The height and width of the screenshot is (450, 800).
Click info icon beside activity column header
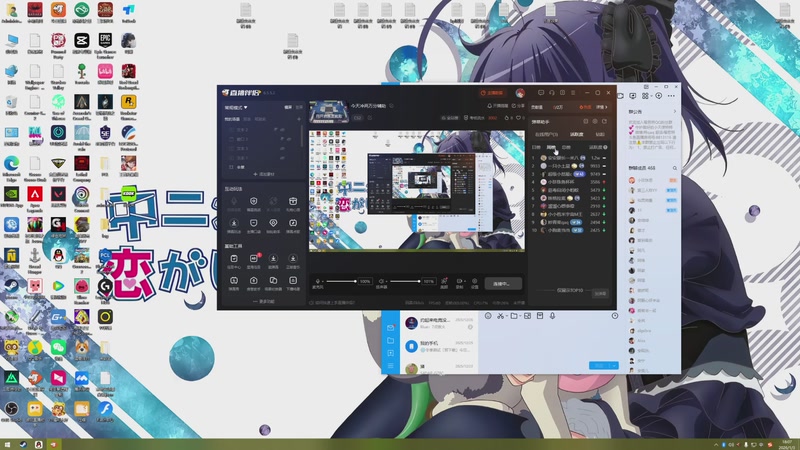(605, 147)
